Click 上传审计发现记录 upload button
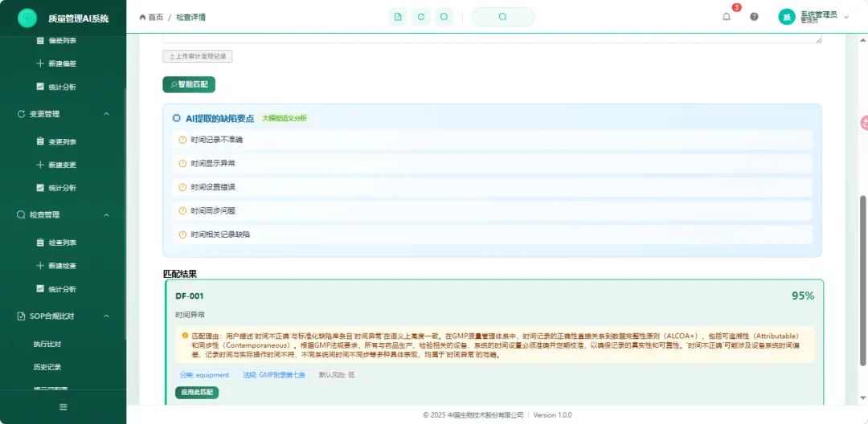This screenshot has width=868, height=424. (x=198, y=56)
